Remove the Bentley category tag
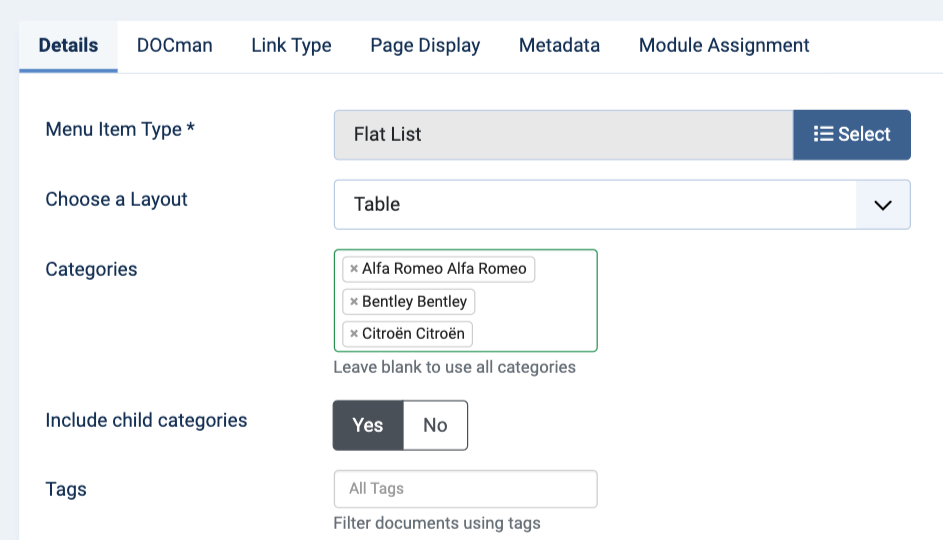This screenshot has height=540, width=943. click(x=354, y=302)
